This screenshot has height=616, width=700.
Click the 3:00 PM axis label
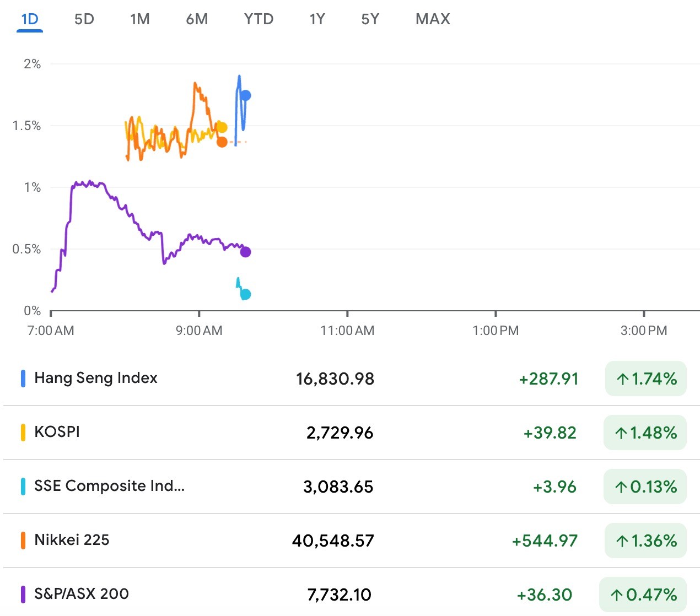644,331
